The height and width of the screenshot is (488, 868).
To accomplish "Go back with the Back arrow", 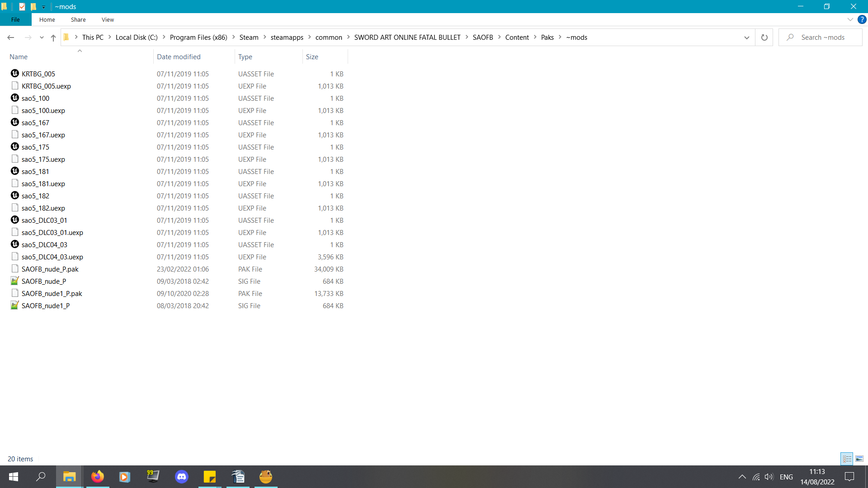I will (x=11, y=38).
